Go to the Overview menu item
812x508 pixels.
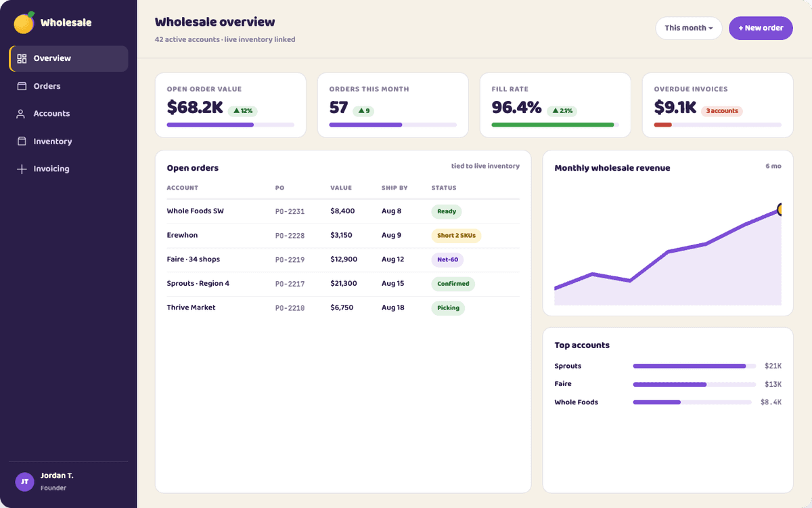68,58
